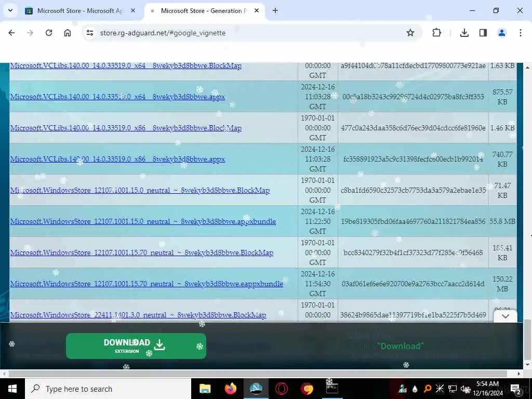Viewport: 532px width, 399px height.
Task: Select the Microsoft Store - Generation Project tab
Action: [204, 11]
